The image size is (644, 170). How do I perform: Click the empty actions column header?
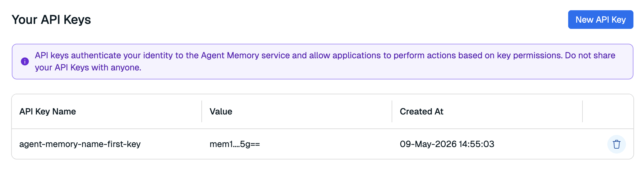608,111
